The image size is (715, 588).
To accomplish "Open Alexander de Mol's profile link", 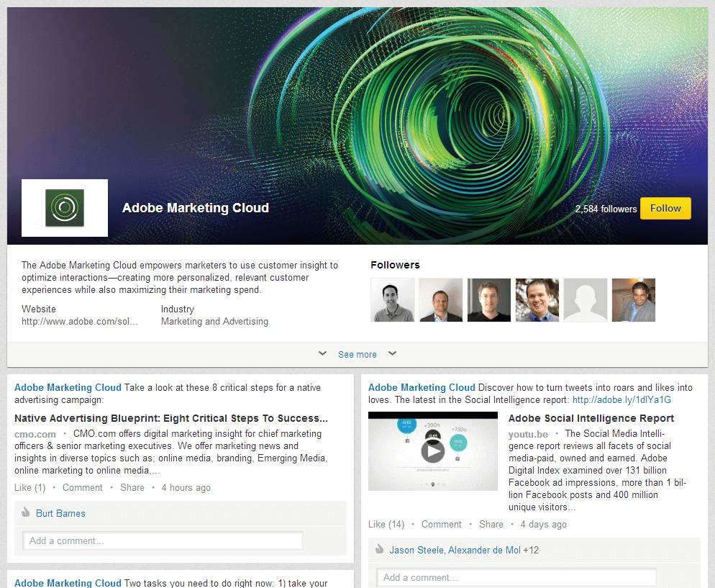I will tap(484, 550).
